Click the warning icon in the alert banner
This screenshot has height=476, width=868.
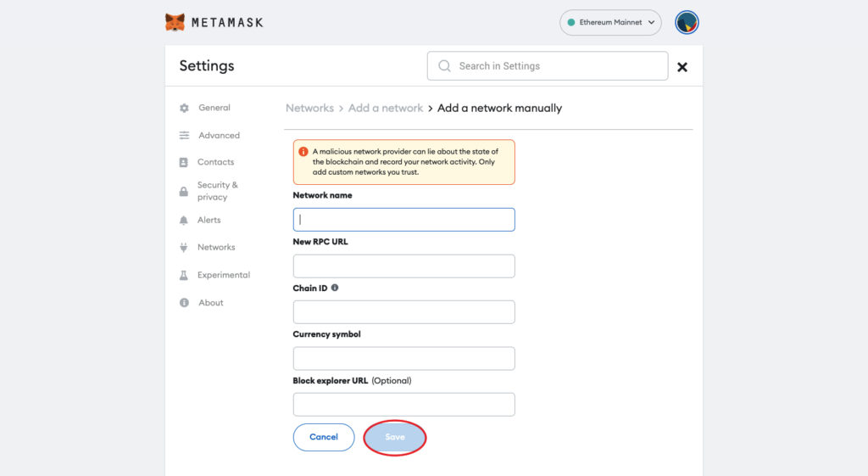[x=303, y=152]
